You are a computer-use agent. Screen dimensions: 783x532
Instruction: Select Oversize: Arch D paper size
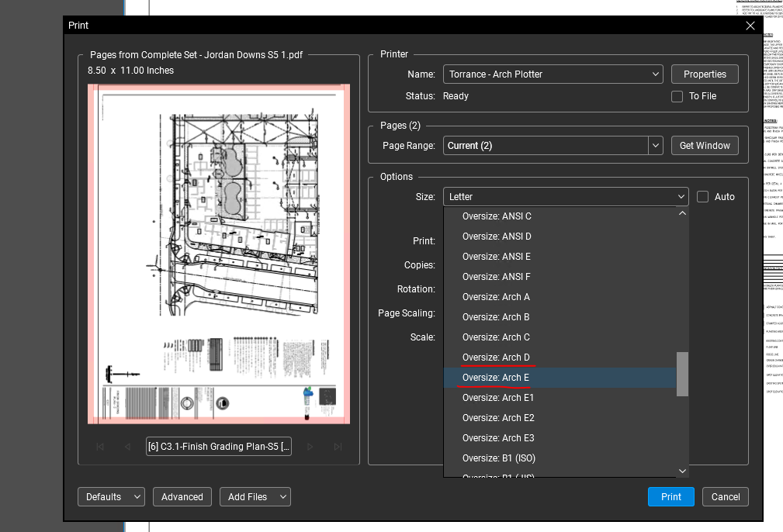(x=496, y=358)
